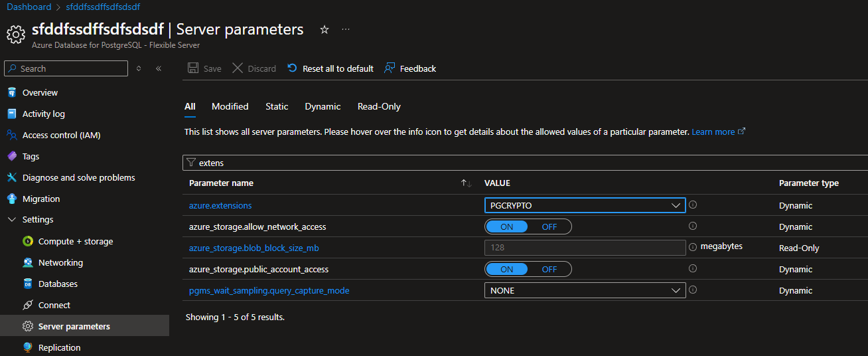Click the Databases icon

click(28, 284)
